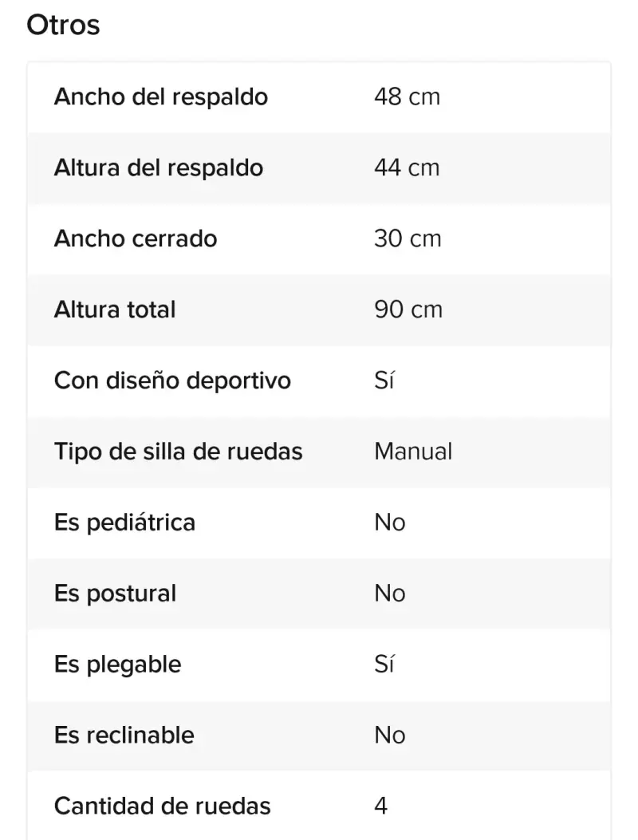
Task: Click the Sí value for diseño deportivo
Action: click(384, 381)
